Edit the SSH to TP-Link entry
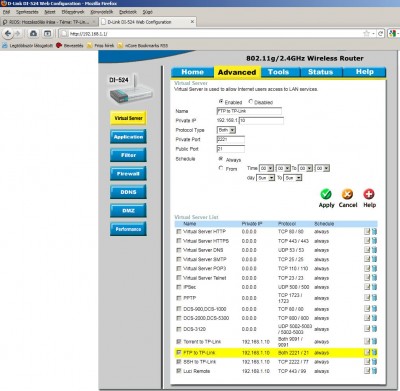This screenshot has height=391, width=400. coord(367,362)
